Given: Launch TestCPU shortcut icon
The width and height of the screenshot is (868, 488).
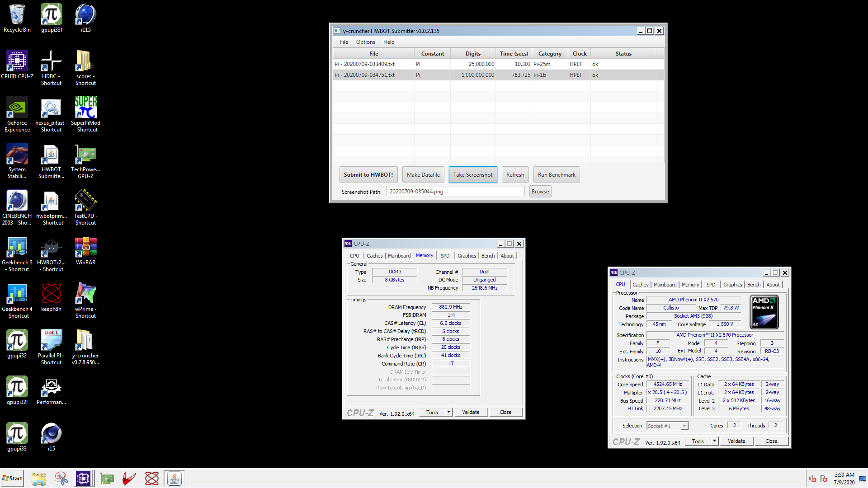Looking at the screenshot, I should pyautogui.click(x=86, y=207).
